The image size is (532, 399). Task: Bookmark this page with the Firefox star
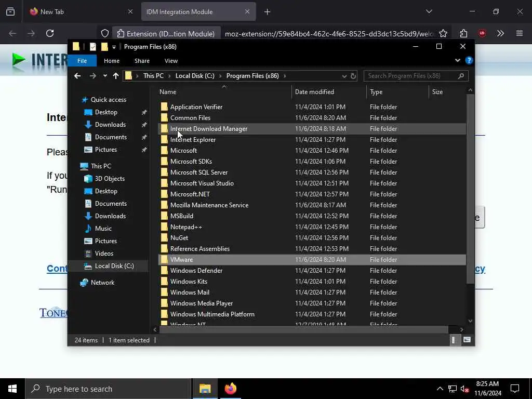click(443, 33)
